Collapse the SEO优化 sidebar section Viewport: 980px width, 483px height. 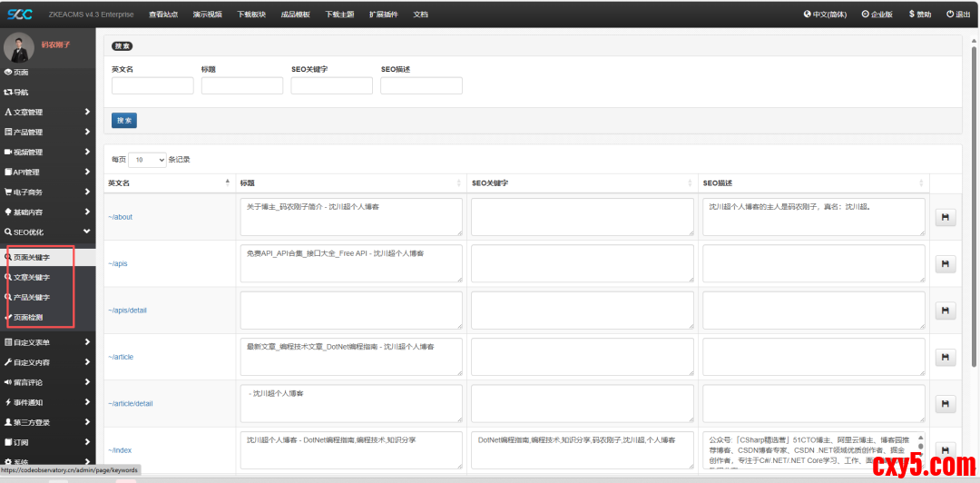click(45, 232)
